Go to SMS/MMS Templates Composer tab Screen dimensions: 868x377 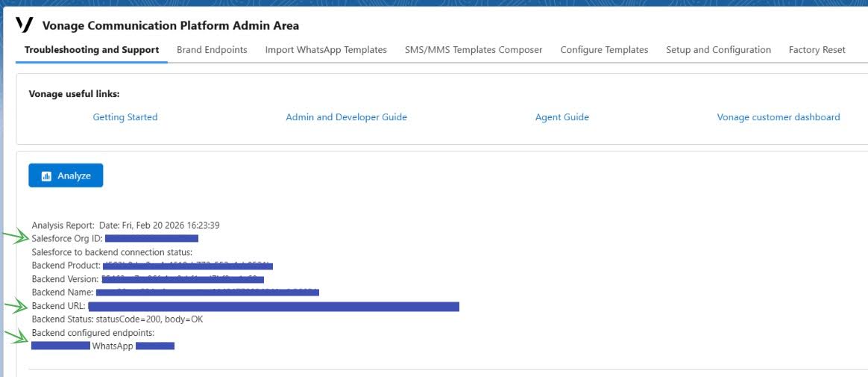pyautogui.click(x=474, y=50)
